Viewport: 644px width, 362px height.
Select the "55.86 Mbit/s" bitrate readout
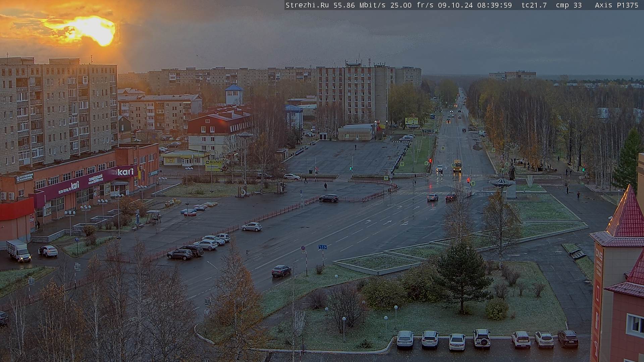[x=360, y=5]
